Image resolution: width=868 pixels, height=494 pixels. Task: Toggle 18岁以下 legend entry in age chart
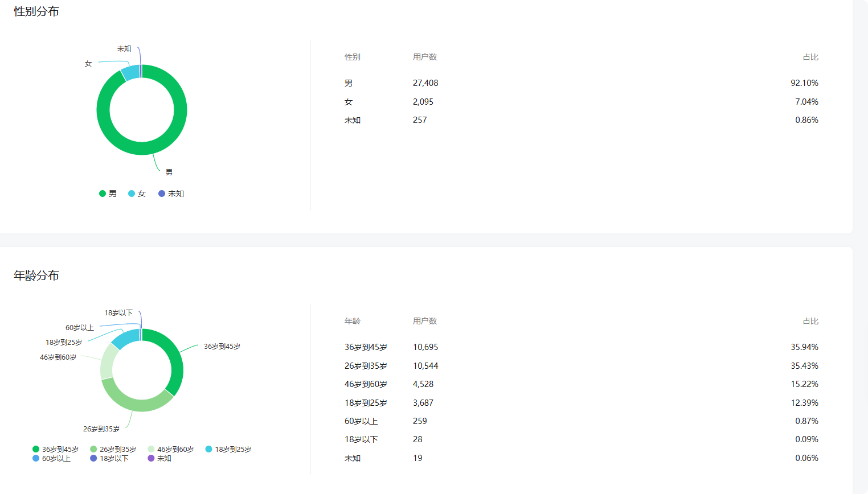(x=109, y=459)
